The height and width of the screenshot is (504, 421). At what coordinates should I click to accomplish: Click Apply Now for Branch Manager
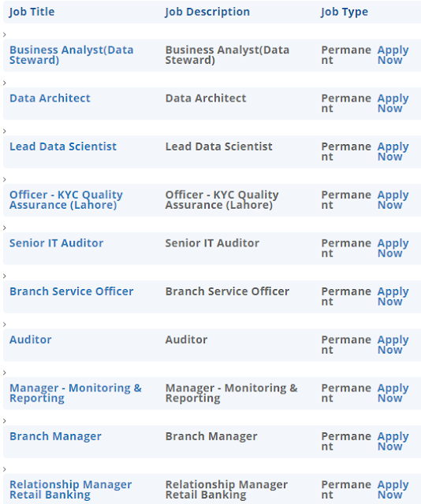pos(393,441)
